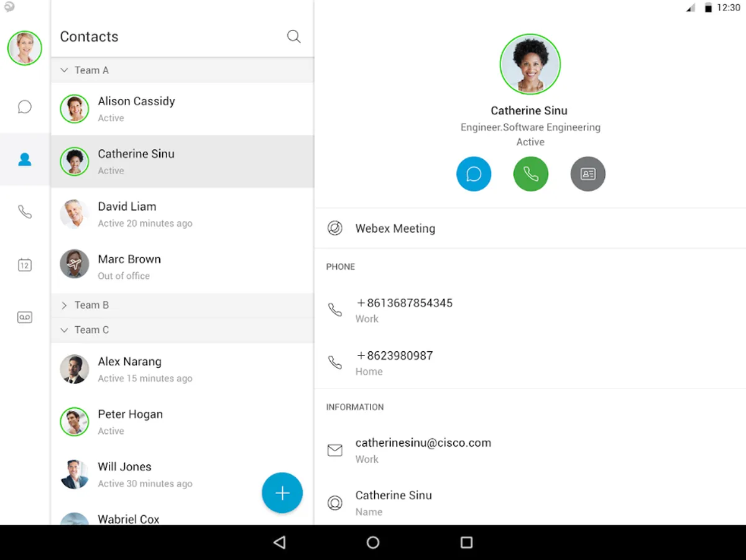Screen dimensions: 746x560
Task: Open Catherine's contact card gray button
Action: tap(588, 173)
